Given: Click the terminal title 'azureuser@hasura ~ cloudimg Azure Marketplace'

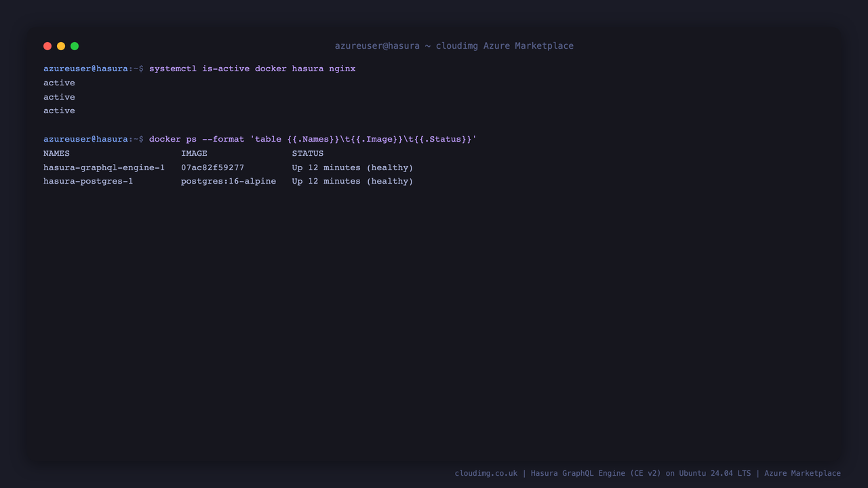Looking at the screenshot, I should [454, 46].
